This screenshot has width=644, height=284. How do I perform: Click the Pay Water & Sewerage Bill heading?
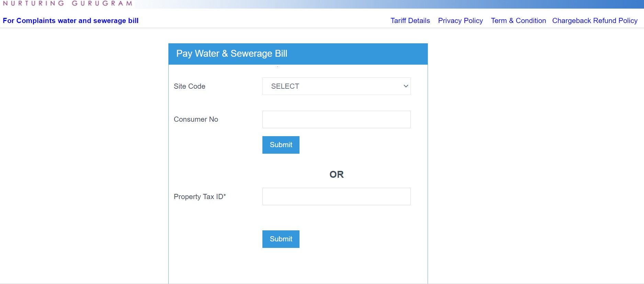tap(231, 54)
